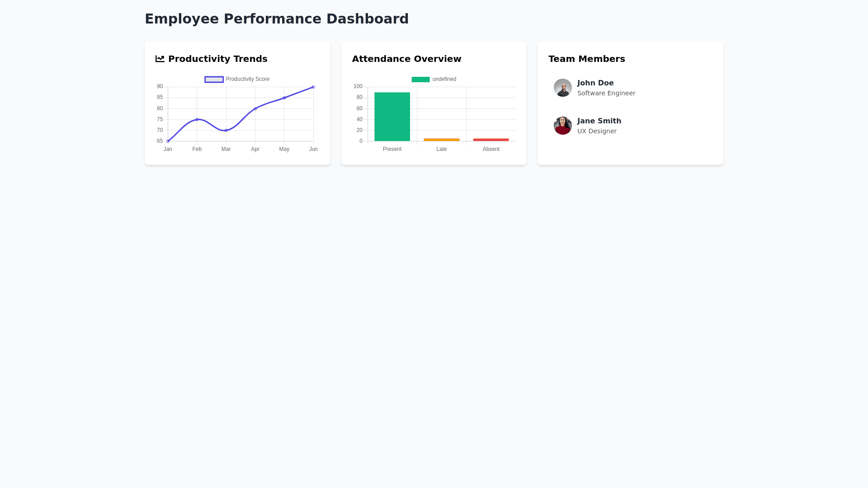The width and height of the screenshot is (868, 488).
Task: Click the Attendance Overview heading
Action: coord(406,59)
